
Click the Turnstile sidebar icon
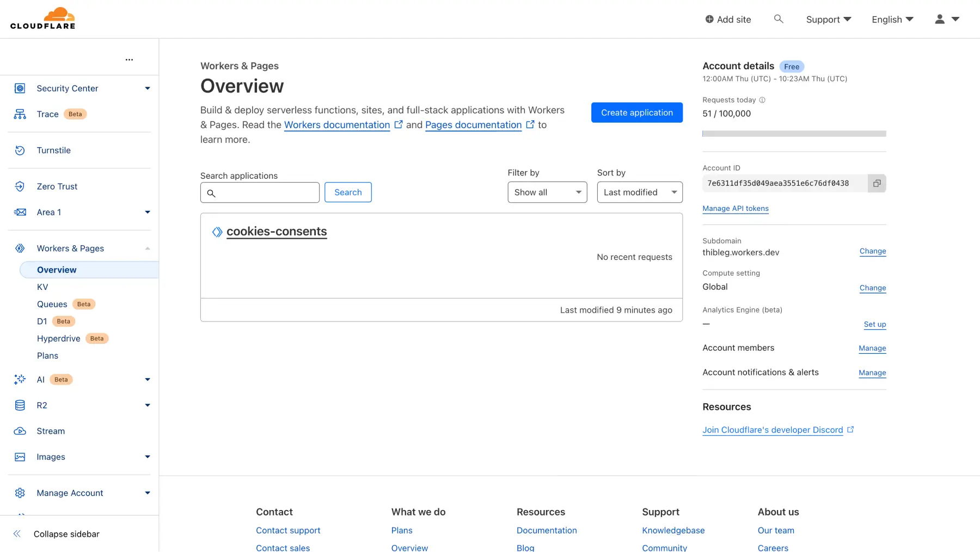(x=20, y=150)
